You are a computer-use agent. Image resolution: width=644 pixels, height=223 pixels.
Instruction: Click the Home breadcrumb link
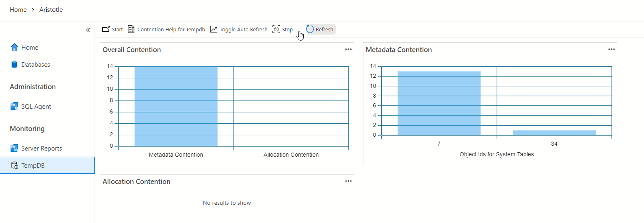pos(18,10)
